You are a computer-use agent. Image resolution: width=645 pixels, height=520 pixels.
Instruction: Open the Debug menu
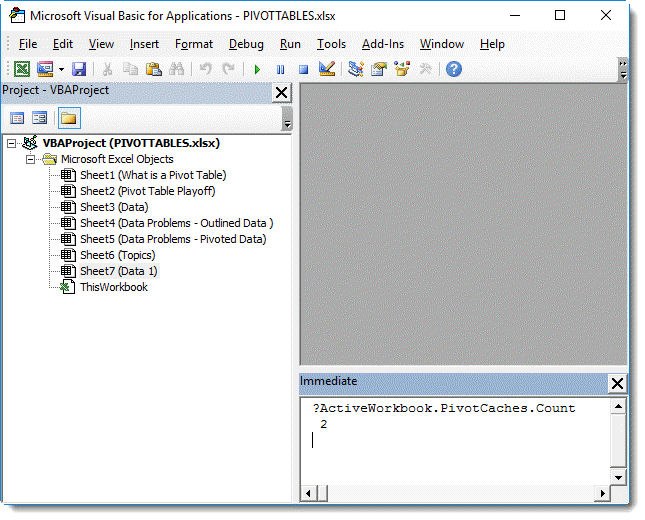(246, 44)
